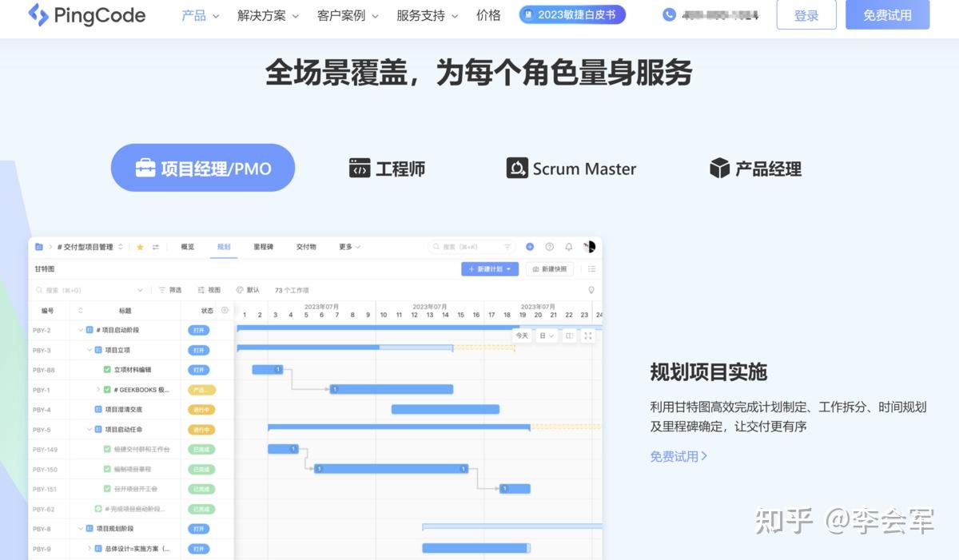Click the 项目澄清交底 Gantt bar

click(445, 409)
